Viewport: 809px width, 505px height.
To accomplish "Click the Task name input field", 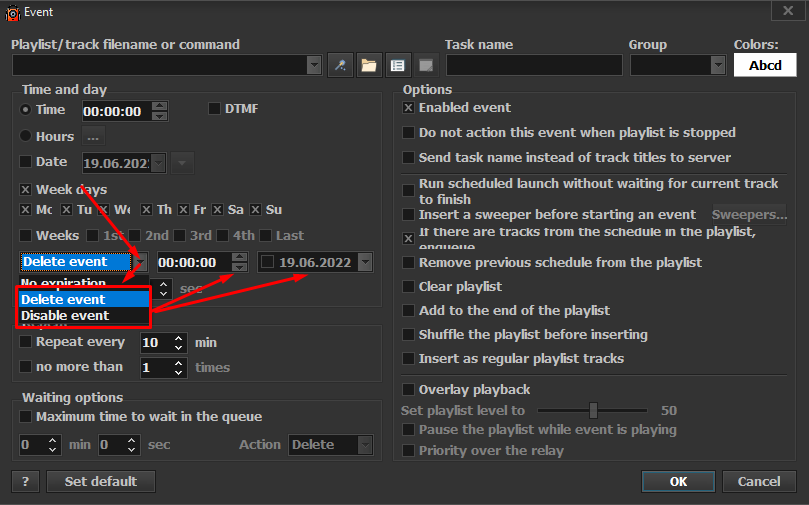I will (x=534, y=65).
